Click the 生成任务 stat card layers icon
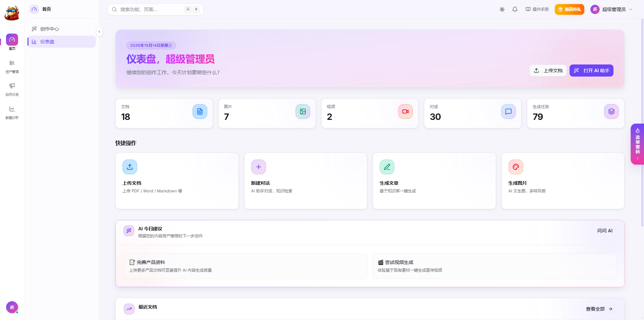This screenshot has width=644, height=320. tap(611, 111)
